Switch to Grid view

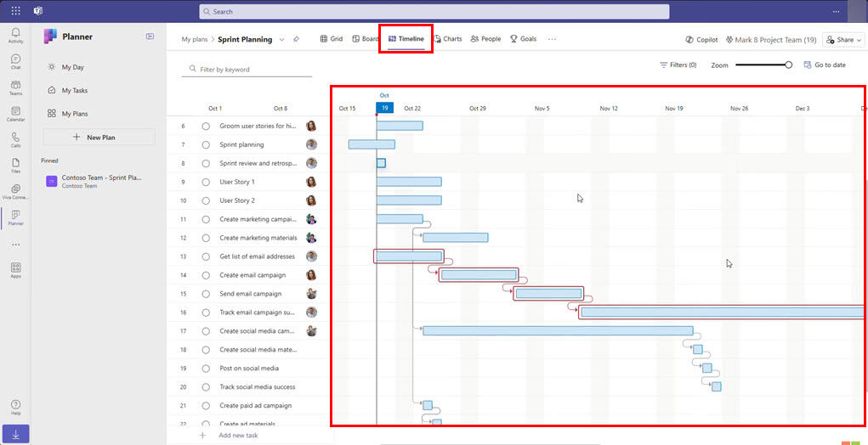coord(332,39)
